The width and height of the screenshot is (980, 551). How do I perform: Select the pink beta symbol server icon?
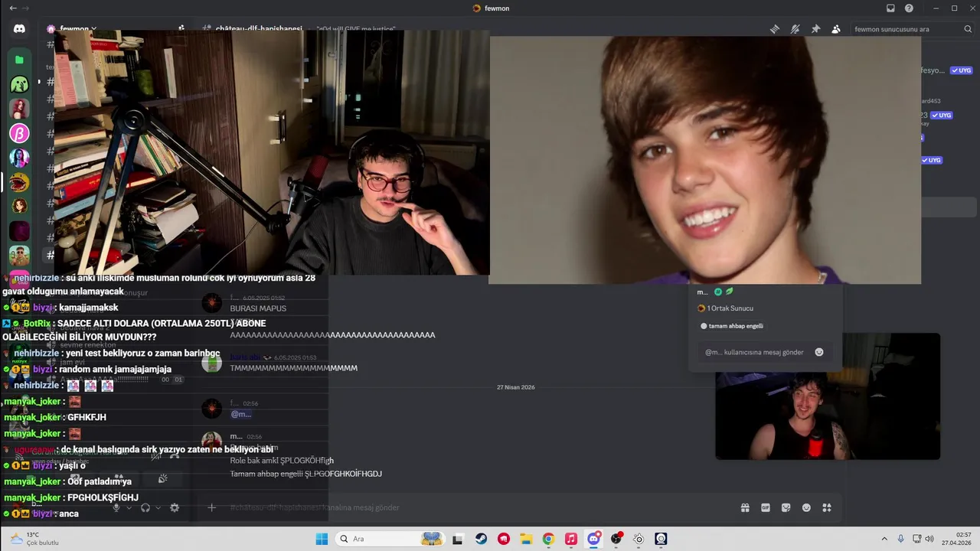[x=19, y=133]
